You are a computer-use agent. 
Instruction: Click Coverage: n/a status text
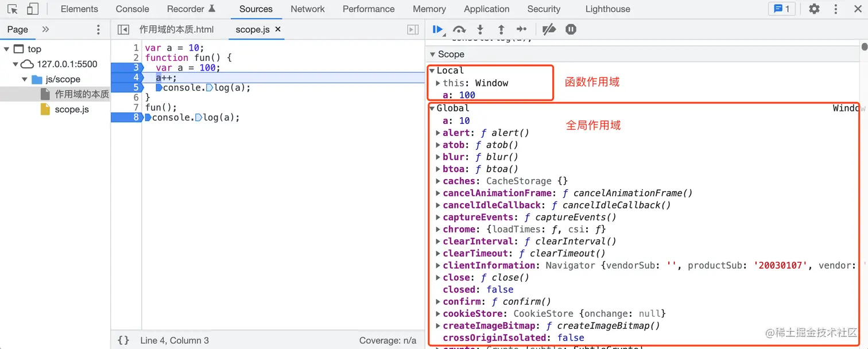point(388,340)
